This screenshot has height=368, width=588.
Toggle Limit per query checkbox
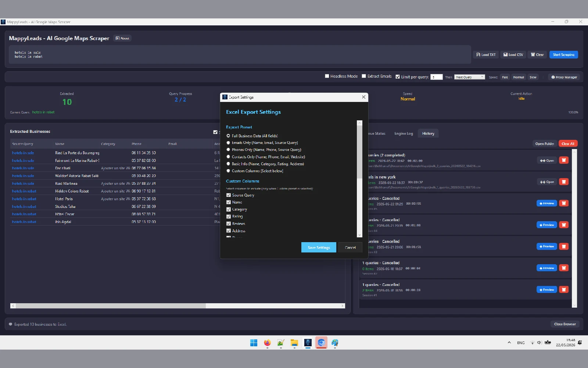point(398,77)
